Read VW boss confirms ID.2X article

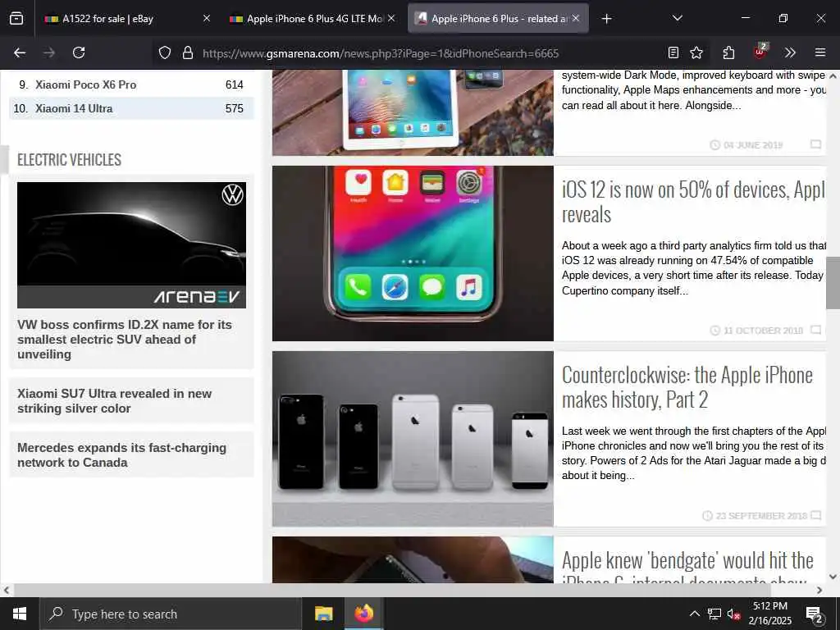(x=125, y=340)
